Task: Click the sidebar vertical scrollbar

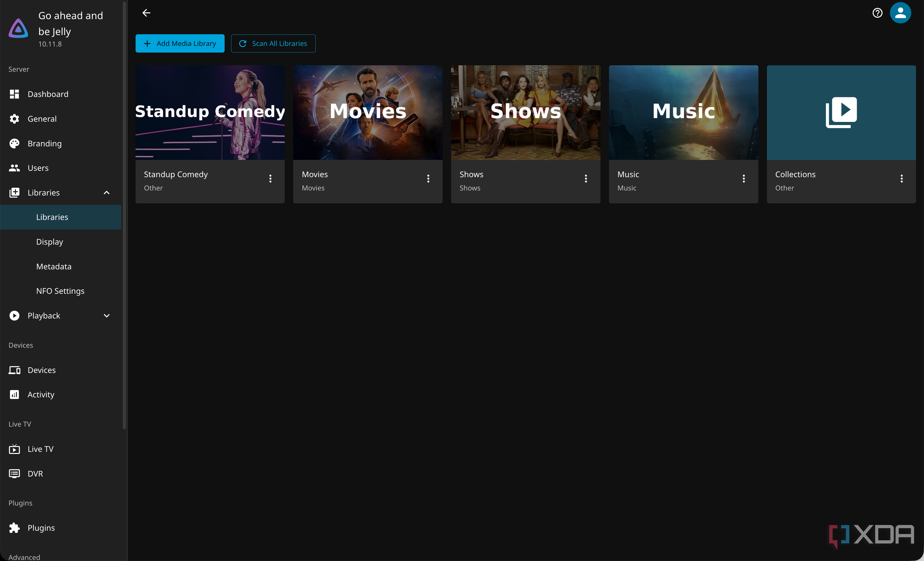Action: 124,215
